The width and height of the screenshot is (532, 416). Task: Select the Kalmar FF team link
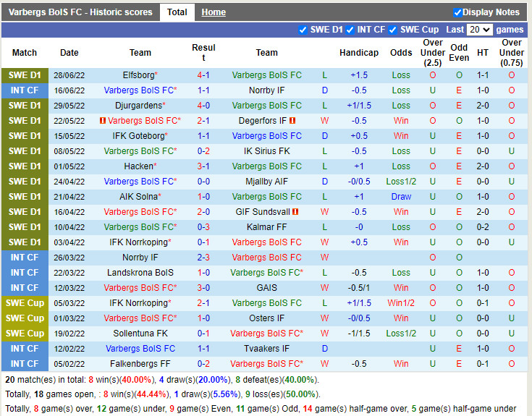266,227
